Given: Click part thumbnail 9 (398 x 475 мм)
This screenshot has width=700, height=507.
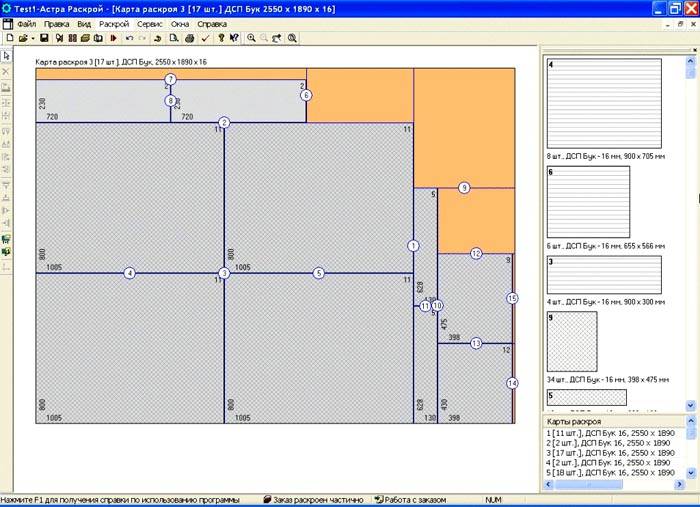Looking at the screenshot, I should (571, 341).
